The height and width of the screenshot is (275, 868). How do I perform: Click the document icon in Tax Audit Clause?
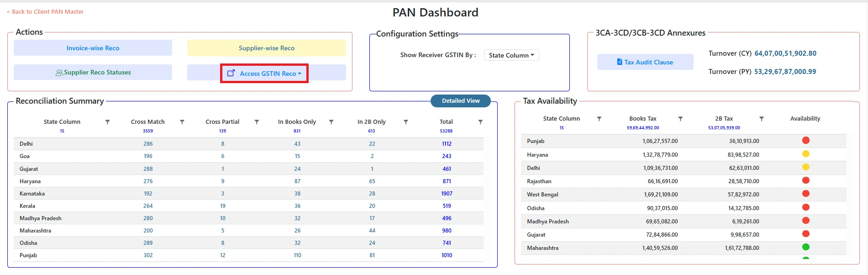coord(620,62)
